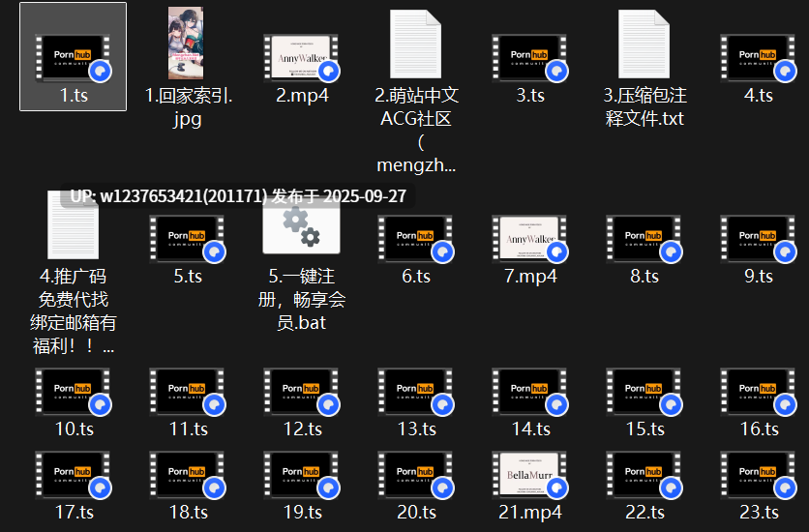809x532 pixels.
Task: Click the file name label 12.ts
Action: (303, 429)
